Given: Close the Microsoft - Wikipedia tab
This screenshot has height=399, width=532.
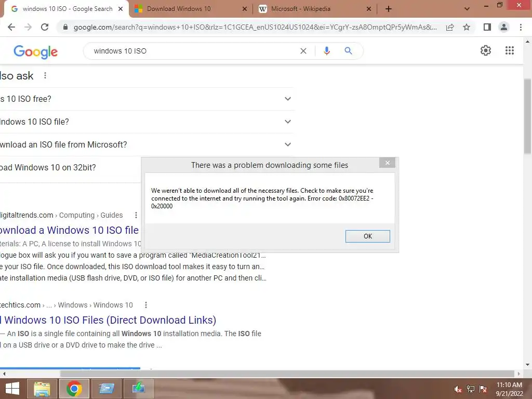Looking at the screenshot, I should 369,9.
